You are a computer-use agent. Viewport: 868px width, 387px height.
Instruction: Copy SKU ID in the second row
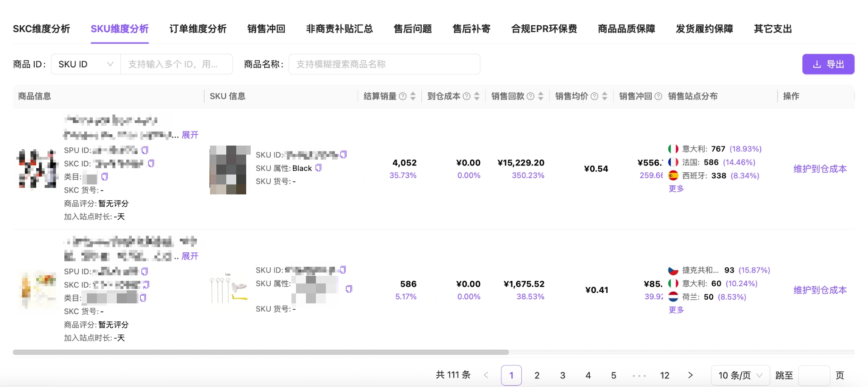343,270
